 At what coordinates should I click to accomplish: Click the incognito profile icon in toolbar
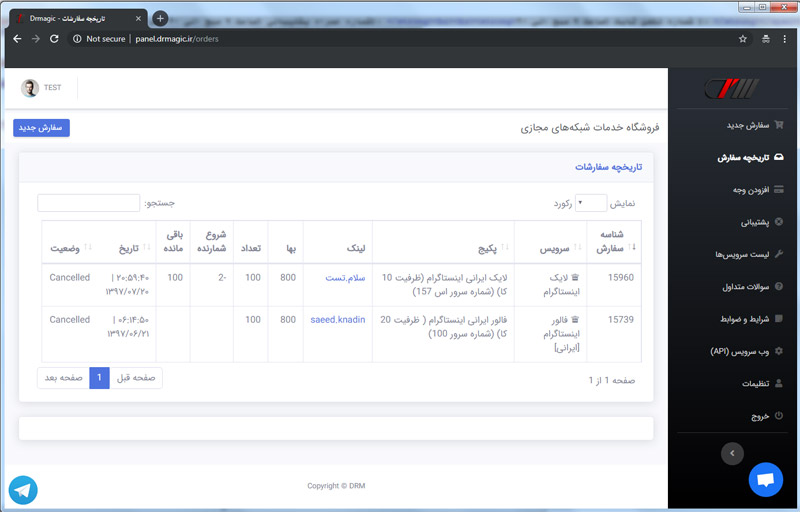[x=766, y=39]
